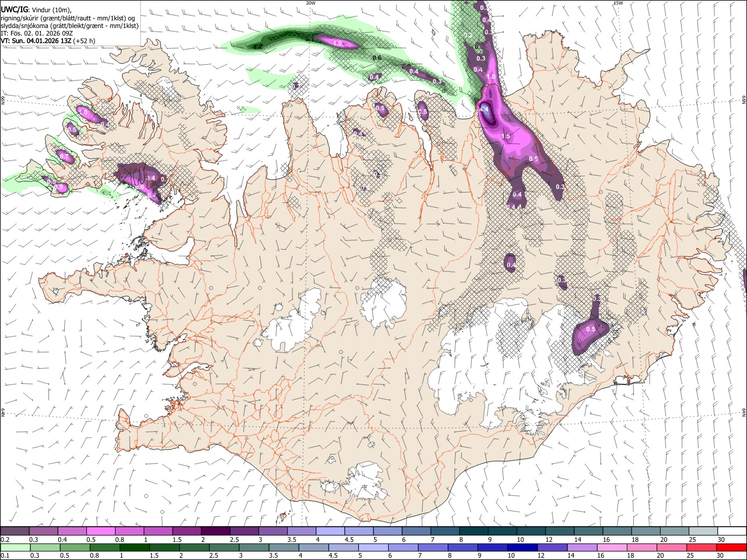Viewport: 747px width, 560px height.
Task: Pick the white top-row swatch labeled 30
Action: 732,531
